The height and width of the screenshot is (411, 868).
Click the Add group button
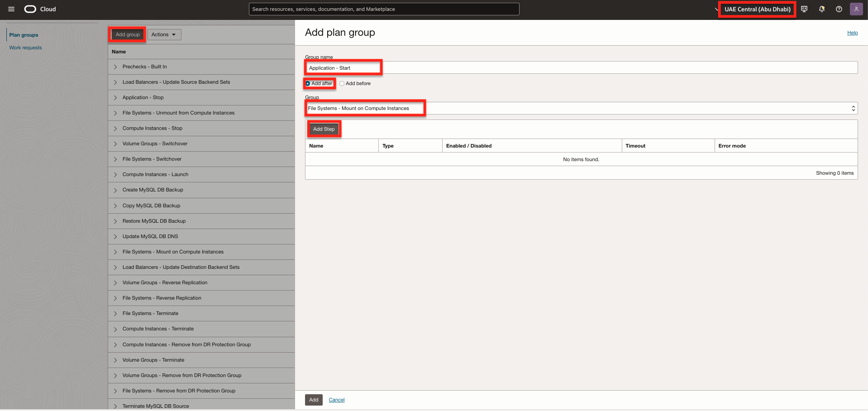128,34
